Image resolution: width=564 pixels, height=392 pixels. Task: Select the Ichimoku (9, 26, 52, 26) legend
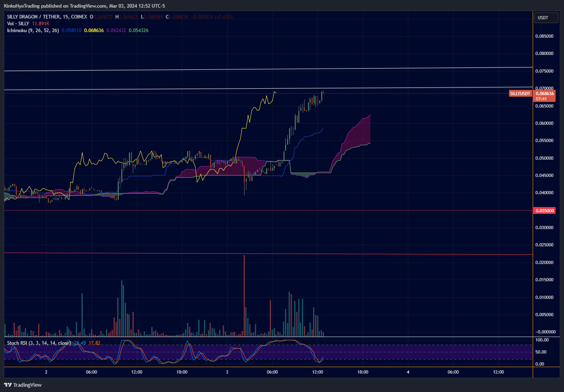point(33,30)
